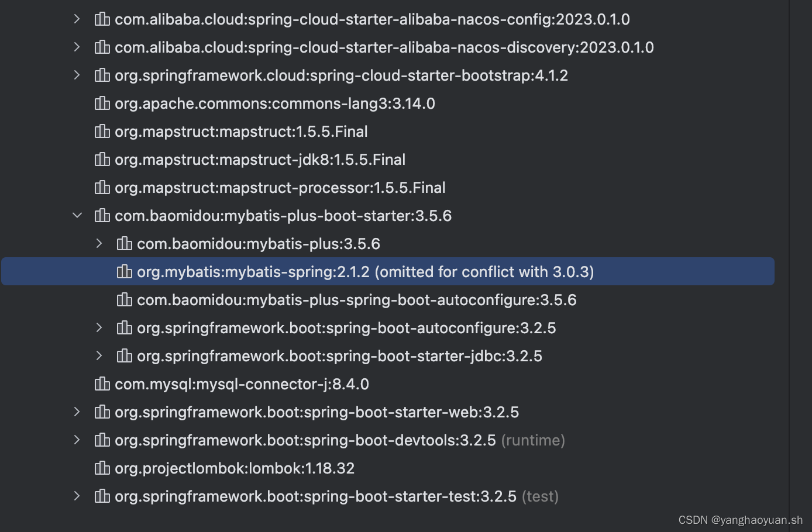Collapse the mybatis-plus-boot-starter:3.5.6 node
This screenshot has height=532, width=812.
click(77, 216)
